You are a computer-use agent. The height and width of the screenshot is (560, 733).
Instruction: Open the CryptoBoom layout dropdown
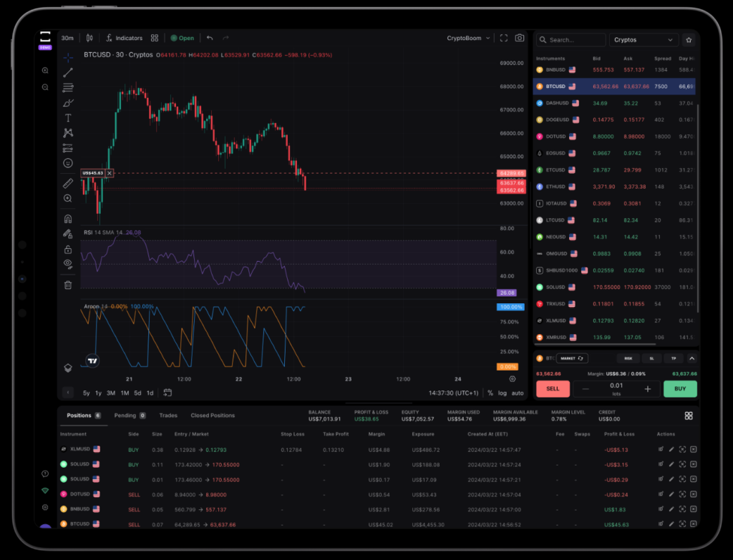click(467, 38)
